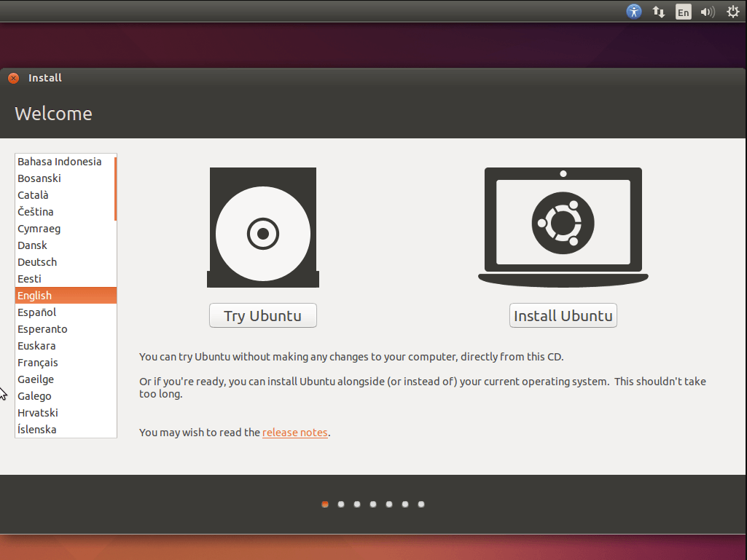
Task: Close the Install window
Action: [x=13, y=78]
